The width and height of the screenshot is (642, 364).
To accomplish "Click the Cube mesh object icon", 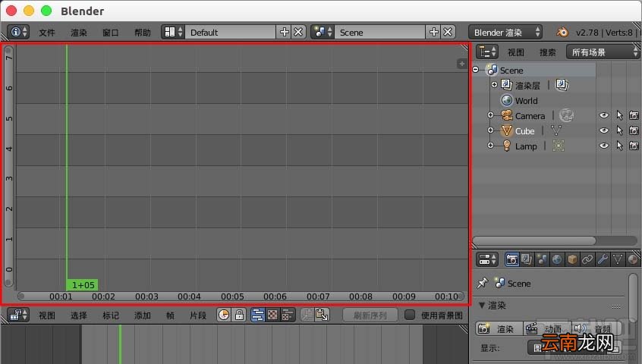I will point(507,131).
